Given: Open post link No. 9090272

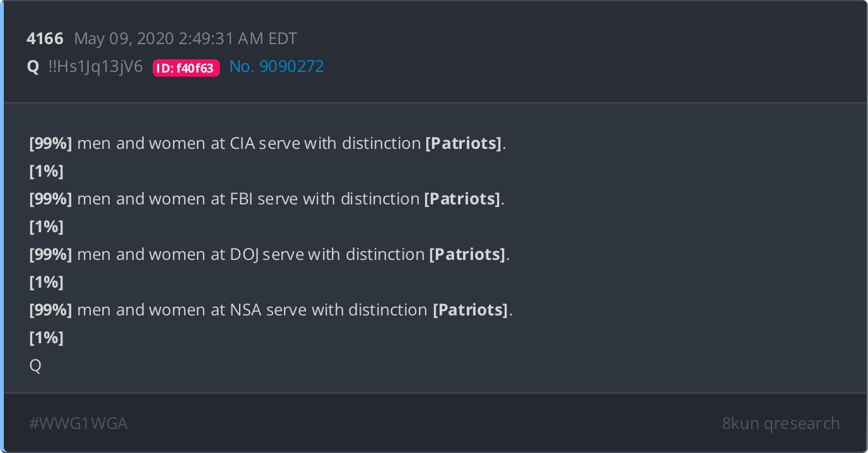Looking at the screenshot, I should click(276, 66).
